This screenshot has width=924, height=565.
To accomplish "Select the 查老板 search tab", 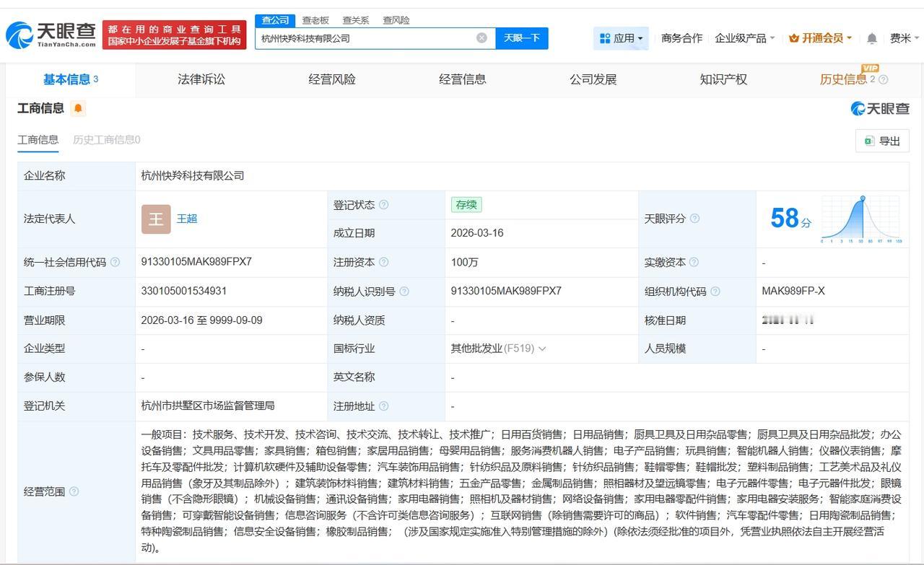I will click(x=315, y=20).
